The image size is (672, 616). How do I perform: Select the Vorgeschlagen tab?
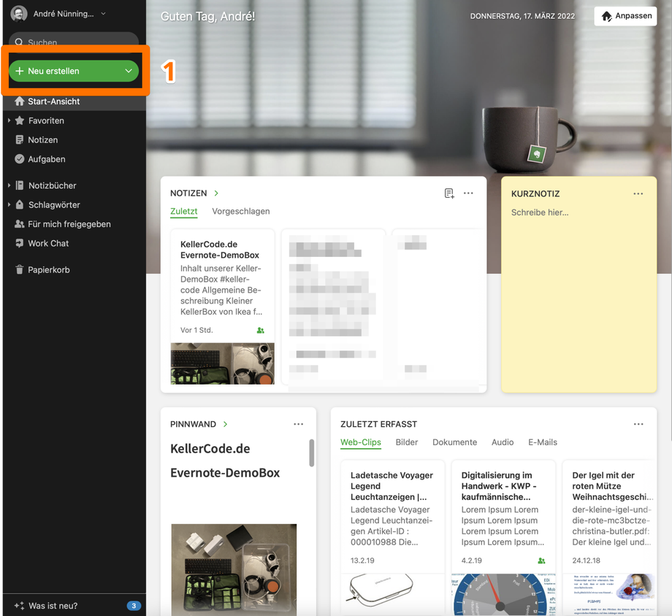[x=241, y=211]
